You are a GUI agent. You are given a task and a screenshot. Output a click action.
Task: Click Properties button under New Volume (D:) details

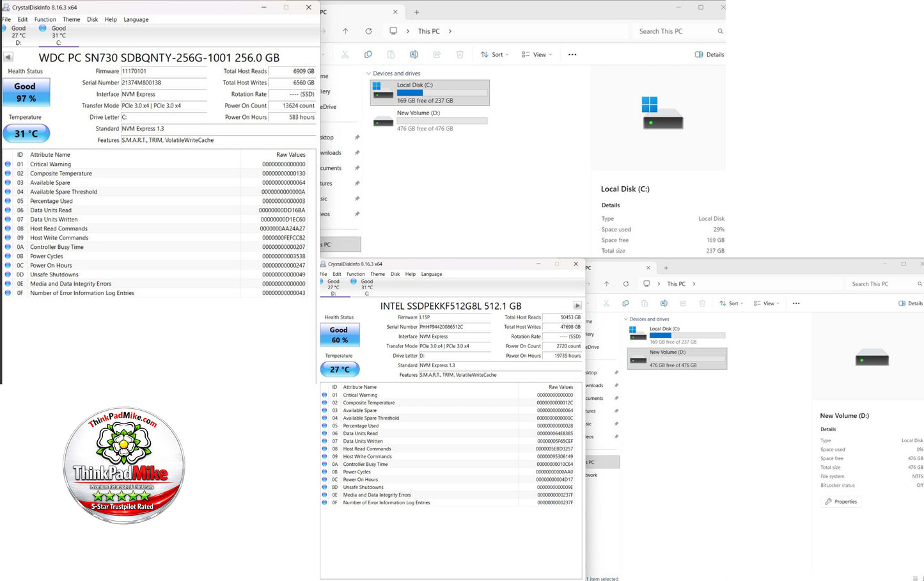point(842,502)
